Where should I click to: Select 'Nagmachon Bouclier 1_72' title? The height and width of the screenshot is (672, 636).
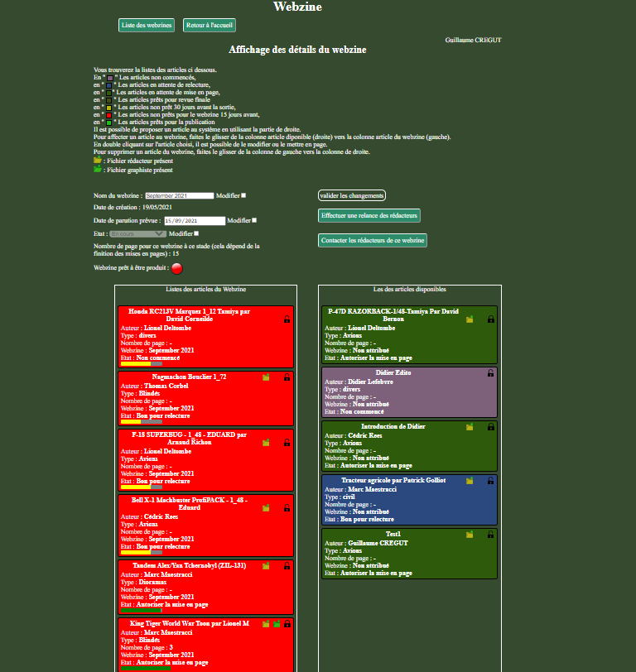[189, 377]
